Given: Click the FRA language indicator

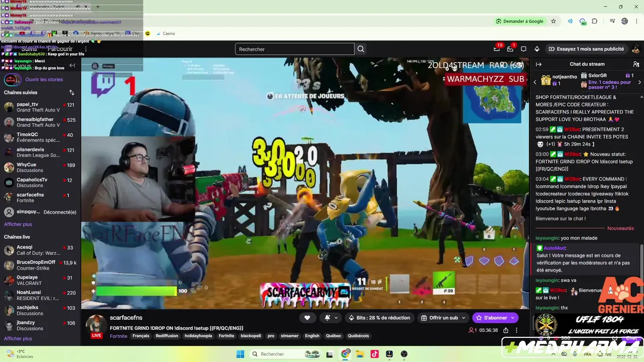Looking at the screenshot, I should click(587, 354).
